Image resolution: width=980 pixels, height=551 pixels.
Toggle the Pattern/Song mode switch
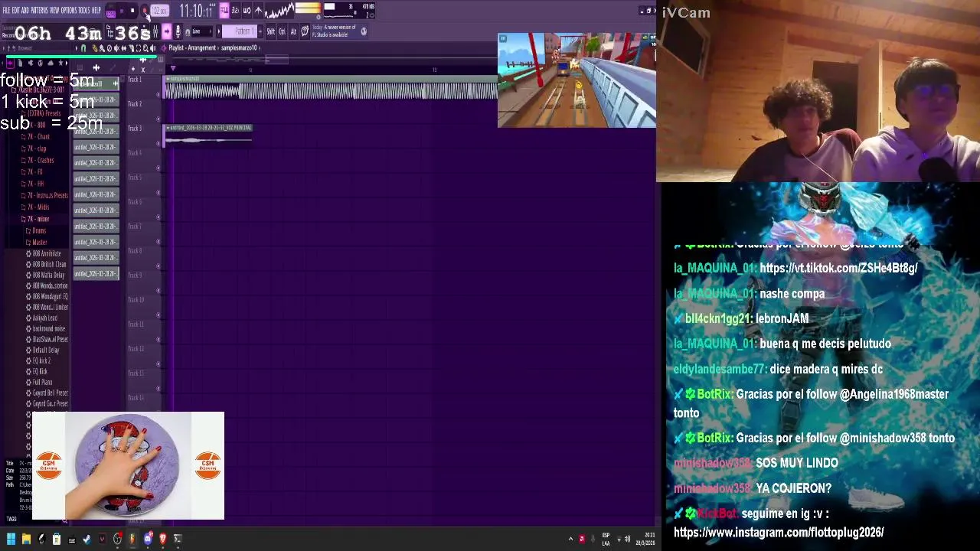click(x=111, y=11)
